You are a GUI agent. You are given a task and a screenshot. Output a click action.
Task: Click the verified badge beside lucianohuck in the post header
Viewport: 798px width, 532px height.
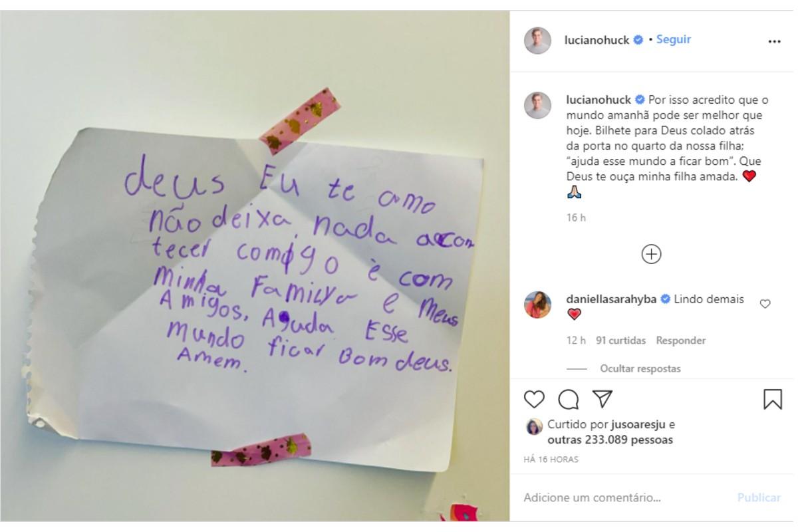click(x=638, y=41)
